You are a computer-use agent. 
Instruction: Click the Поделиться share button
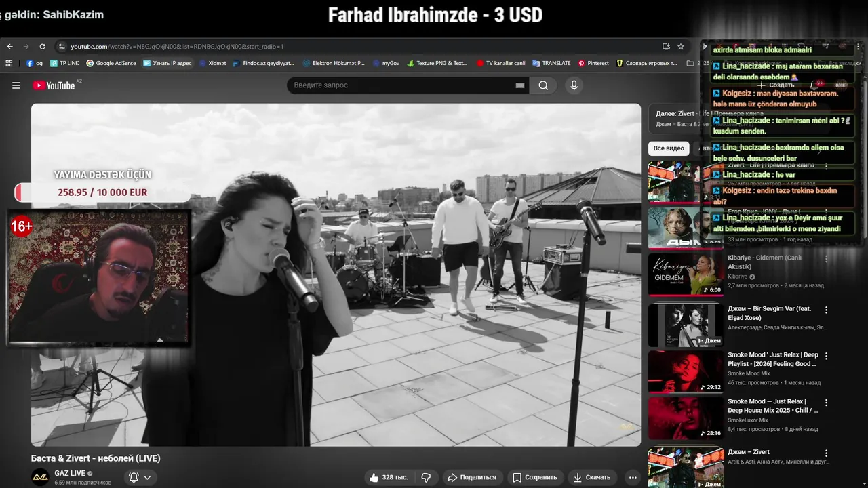pos(472,477)
